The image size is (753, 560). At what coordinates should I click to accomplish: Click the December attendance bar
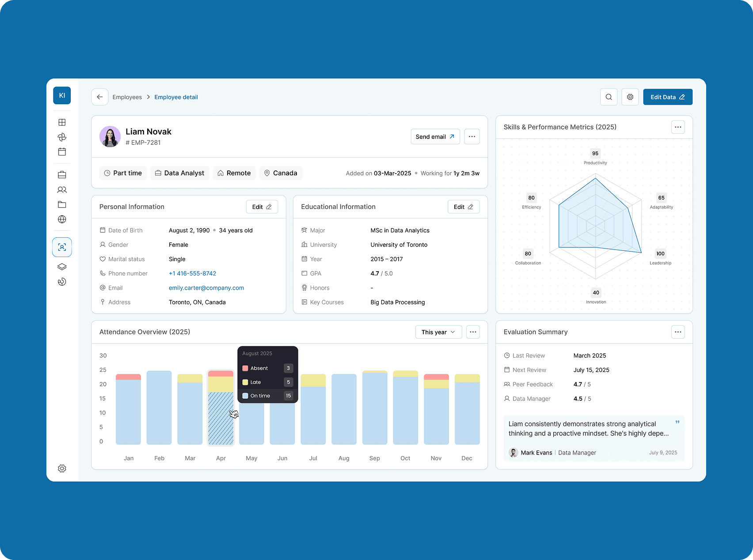pyautogui.click(x=467, y=409)
